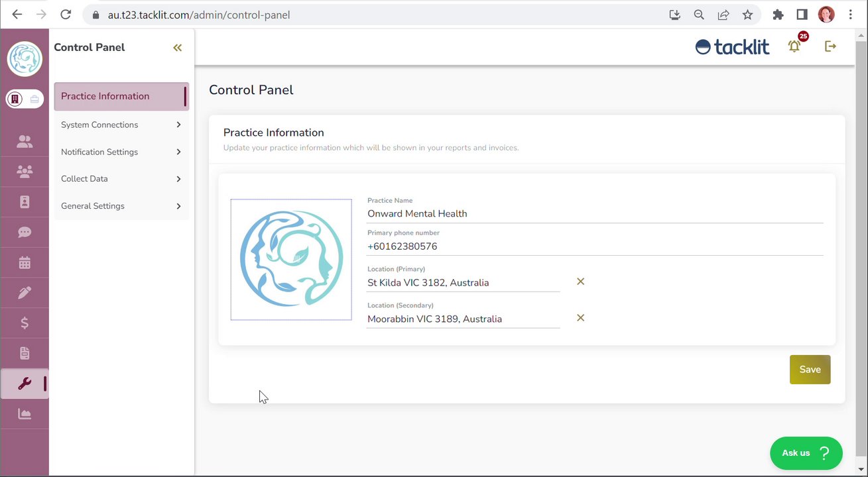This screenshot has width=868, height=477.
Task: Click the notification bell icon
Action: click(x=794, y=46)
